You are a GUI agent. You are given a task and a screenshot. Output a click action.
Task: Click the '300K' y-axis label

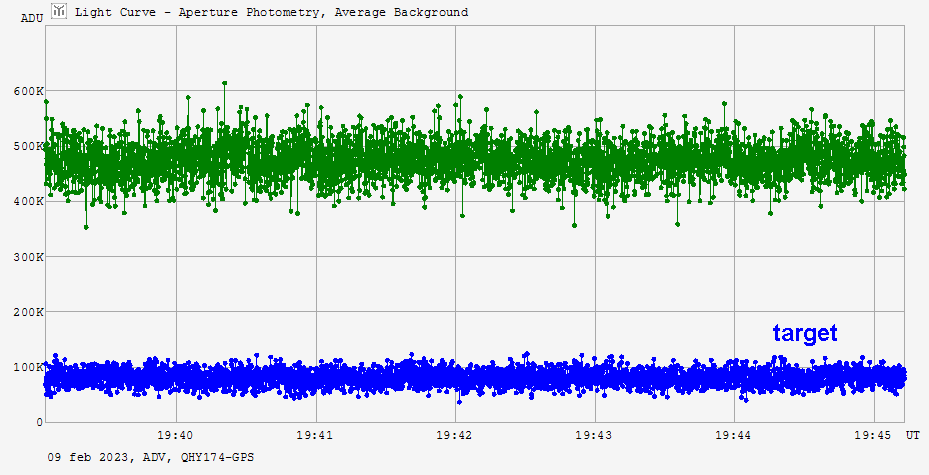click(28, 257)
